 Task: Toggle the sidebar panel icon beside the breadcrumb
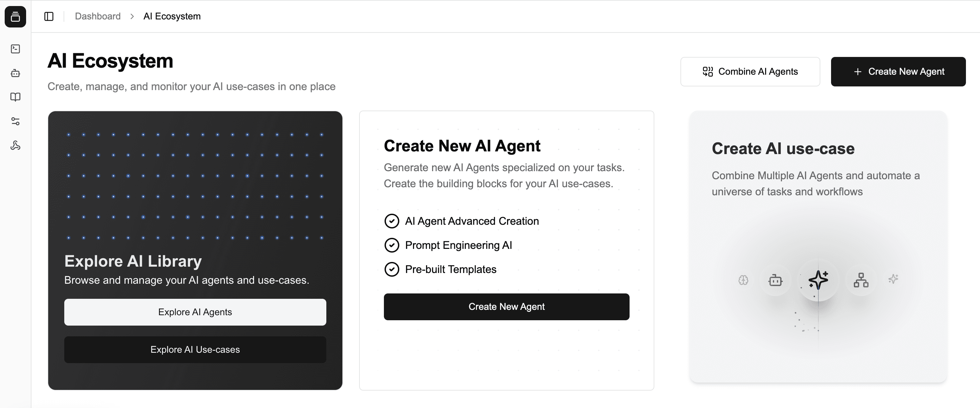49,16
